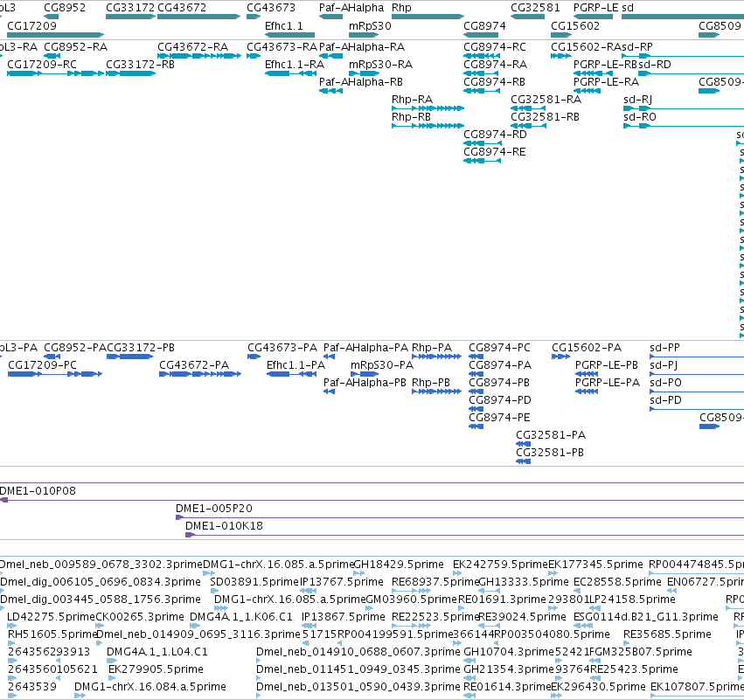Select the Rhp-RA transcript label
The width and height of the screenshot is (744, 700).
(x=413, y=100)
